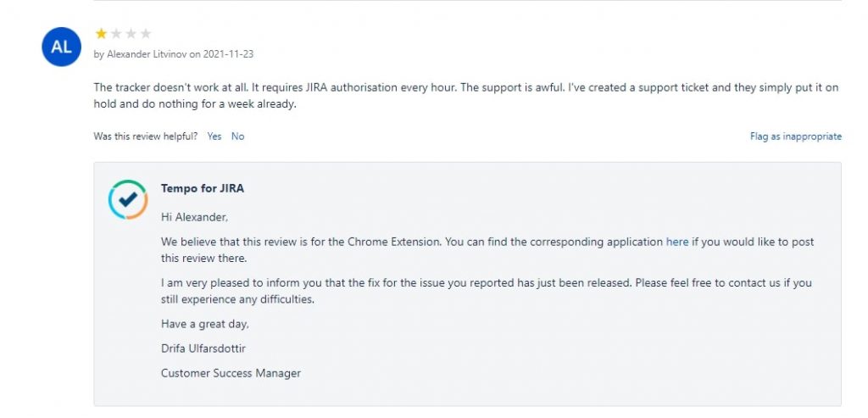
Task: Click the Tempo for JIRA checkmark logo
Action: click(128, 199)
